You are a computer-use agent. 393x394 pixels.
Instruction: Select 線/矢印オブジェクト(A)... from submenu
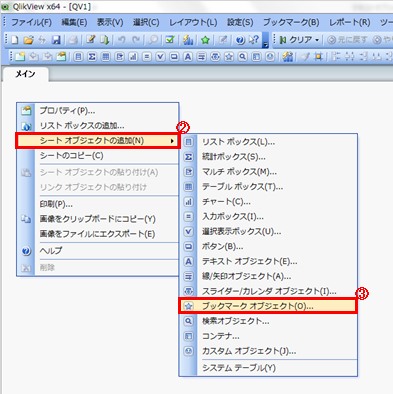pyautogui.click(x=268, y=276)
